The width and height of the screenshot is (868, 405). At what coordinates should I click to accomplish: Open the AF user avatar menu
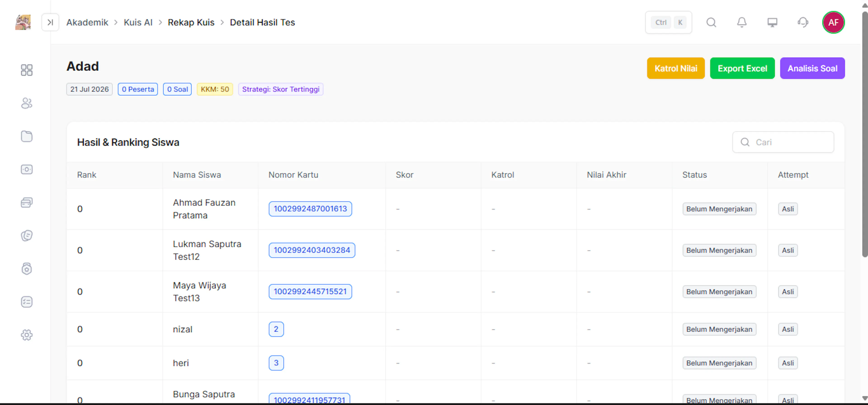coord(833,22)
